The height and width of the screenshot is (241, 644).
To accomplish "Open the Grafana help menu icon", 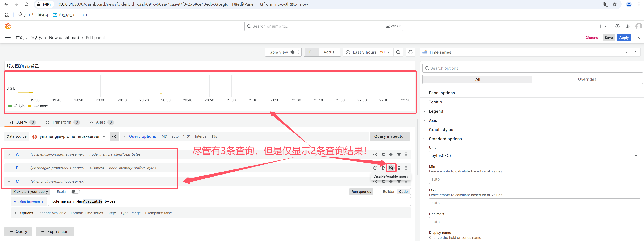I will pos(617,26).
